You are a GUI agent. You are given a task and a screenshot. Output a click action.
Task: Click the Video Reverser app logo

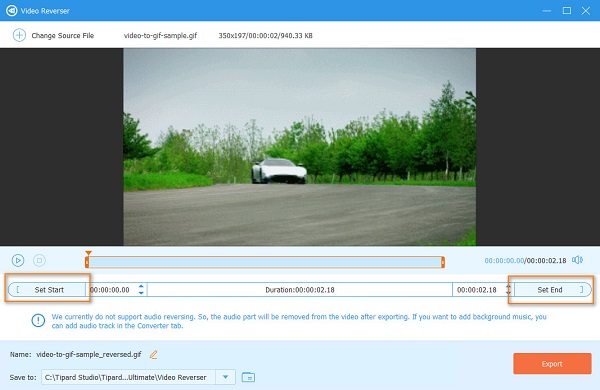tap(11, 11)
